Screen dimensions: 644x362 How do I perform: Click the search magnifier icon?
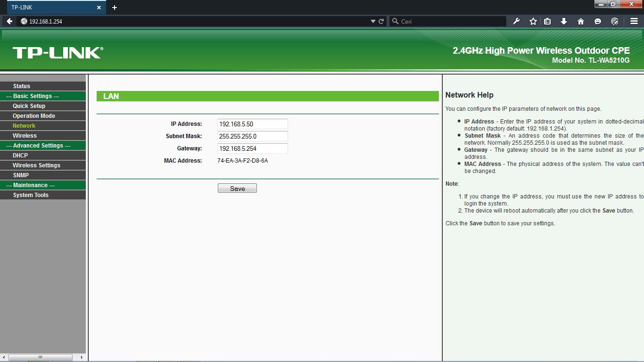pos(395,21)
